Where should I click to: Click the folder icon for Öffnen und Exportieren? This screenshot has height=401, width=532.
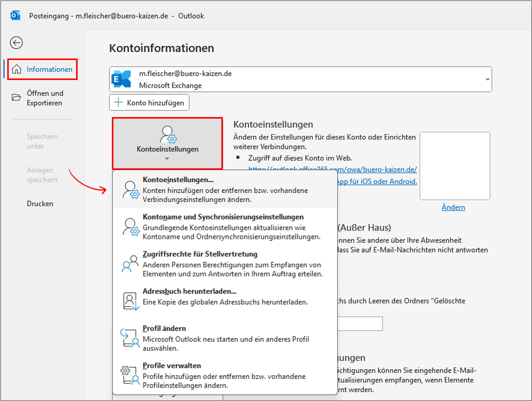(16, 97)
